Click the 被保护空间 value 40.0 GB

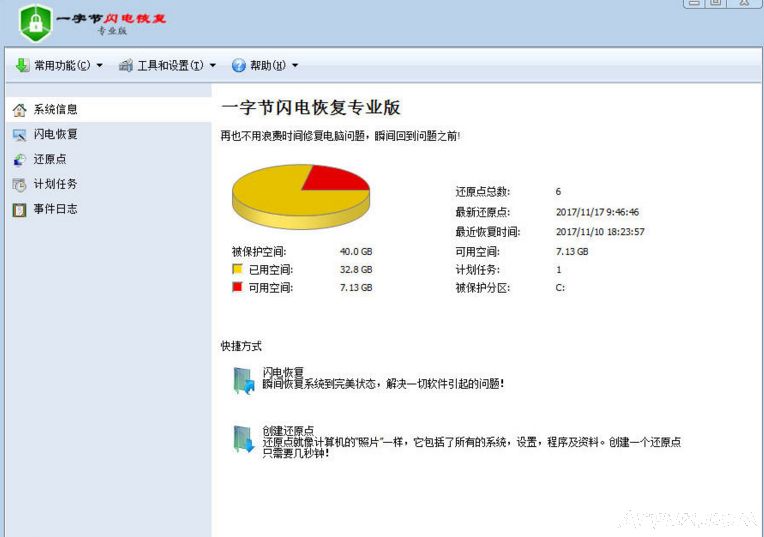[356, 251]
